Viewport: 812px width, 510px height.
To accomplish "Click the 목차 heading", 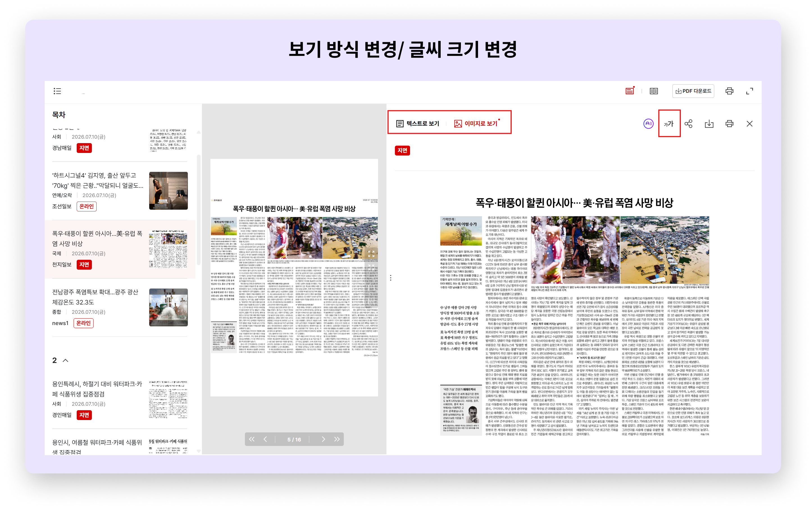I will click(59, 115).
